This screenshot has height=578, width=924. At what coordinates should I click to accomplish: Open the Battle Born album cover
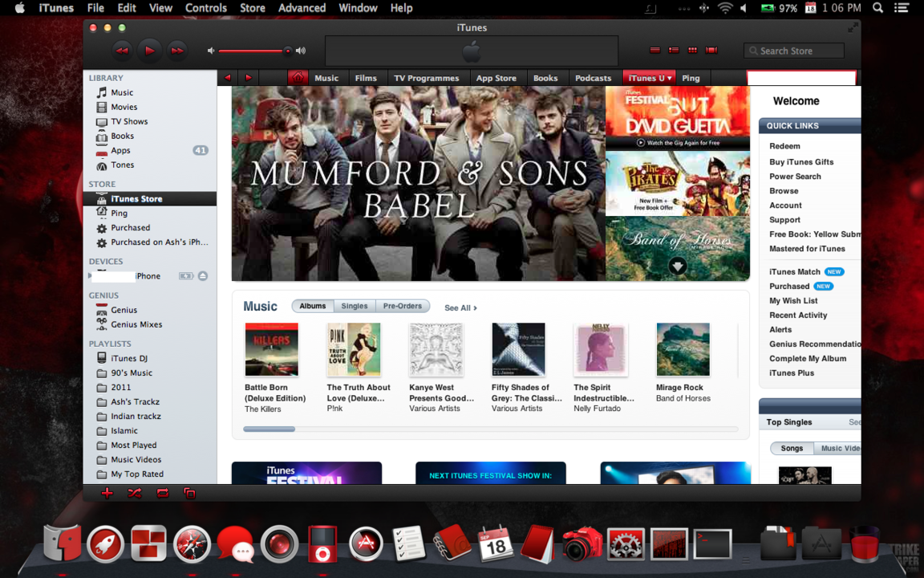point(272,349)
